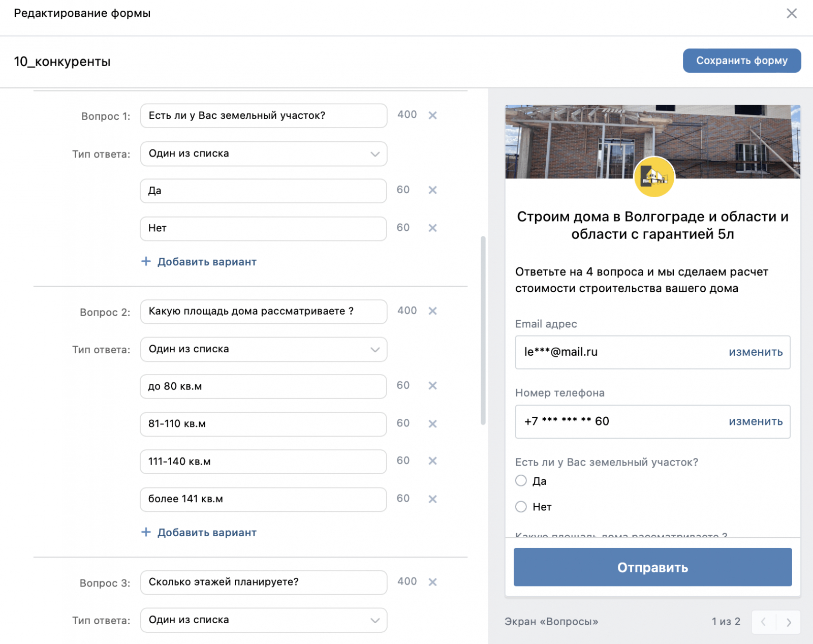Delete the 'Нет' answer option
The image size is (813, 644).
coord(432,228)
